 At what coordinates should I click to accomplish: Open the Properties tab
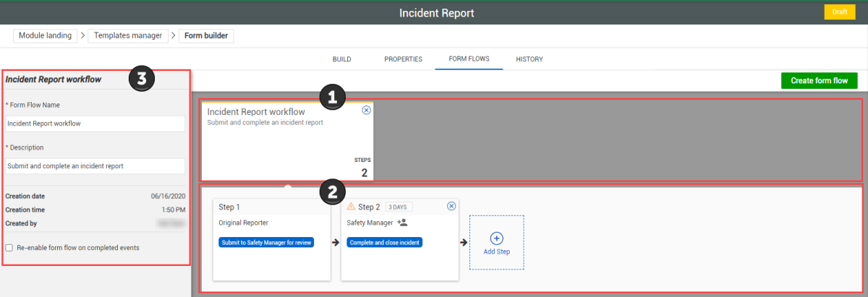tap(403, 59)
